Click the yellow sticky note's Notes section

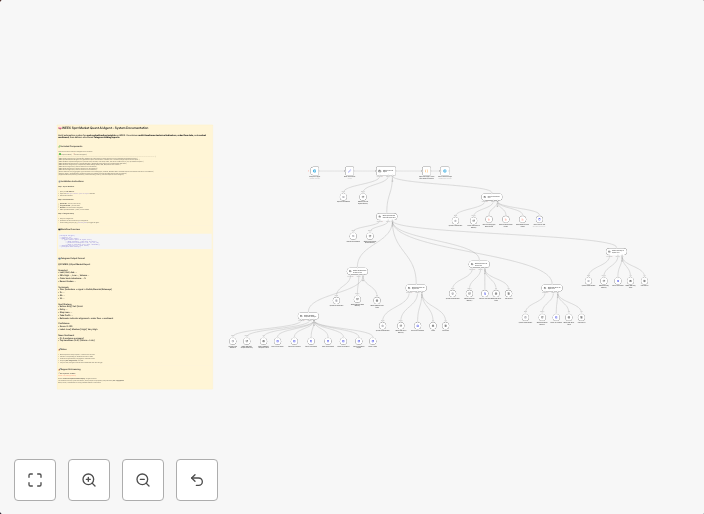(64, 349)
